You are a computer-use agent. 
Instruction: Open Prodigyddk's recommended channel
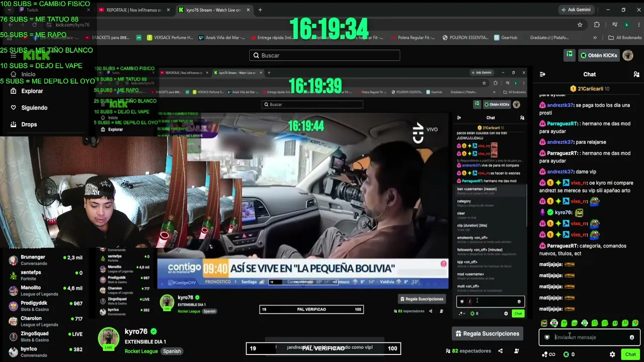click(46, 306)
